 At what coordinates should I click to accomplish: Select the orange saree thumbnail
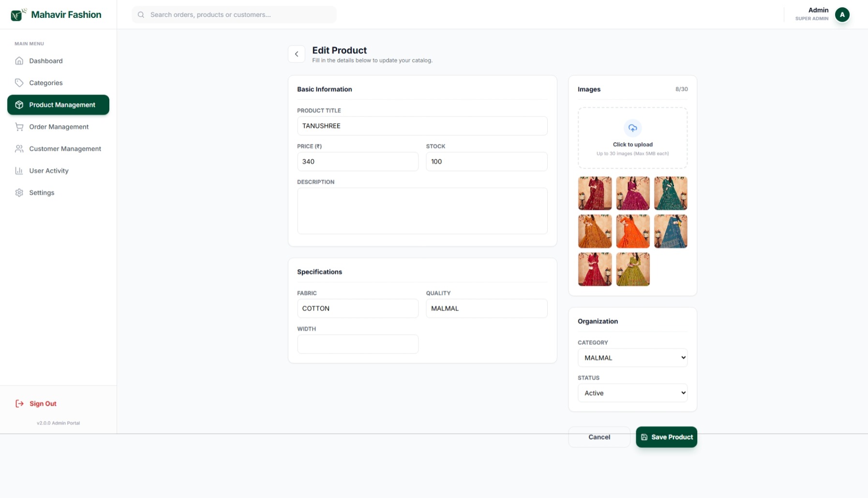pyautogui.click(x=632, y=231)
